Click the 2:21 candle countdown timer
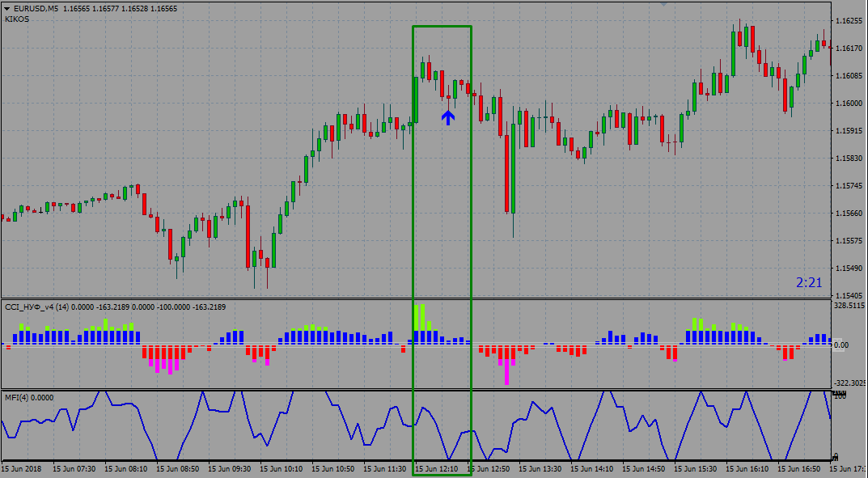The width and height of the screenshot is (868, 478). point(809,282)
